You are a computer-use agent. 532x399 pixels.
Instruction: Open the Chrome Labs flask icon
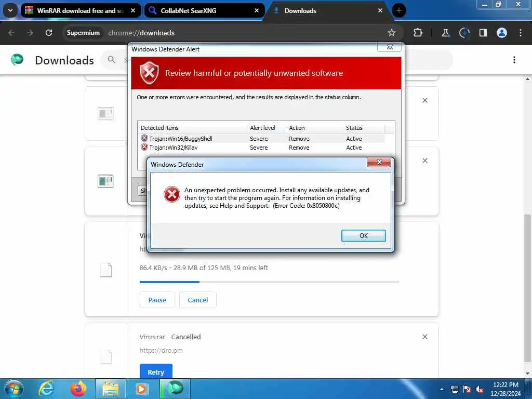coord(445,33)
